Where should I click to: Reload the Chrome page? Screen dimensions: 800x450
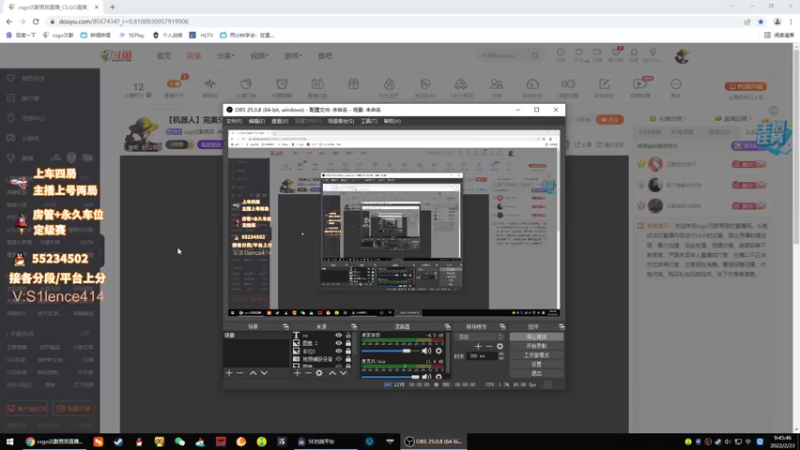[36, 21]
